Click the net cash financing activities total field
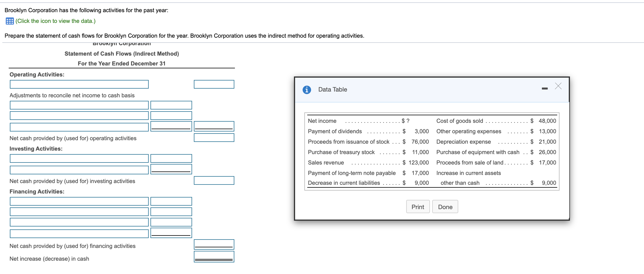Viewport: 644px width, 274px height. 214,244
